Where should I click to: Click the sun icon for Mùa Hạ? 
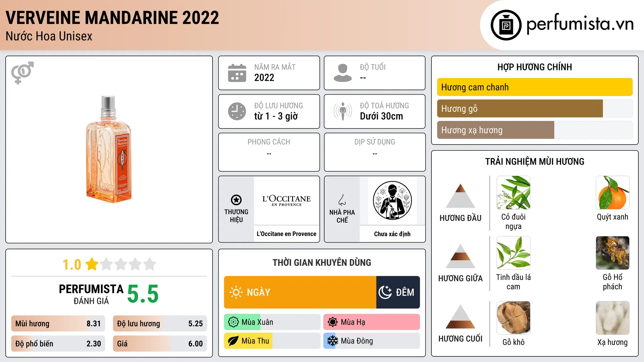333,322
